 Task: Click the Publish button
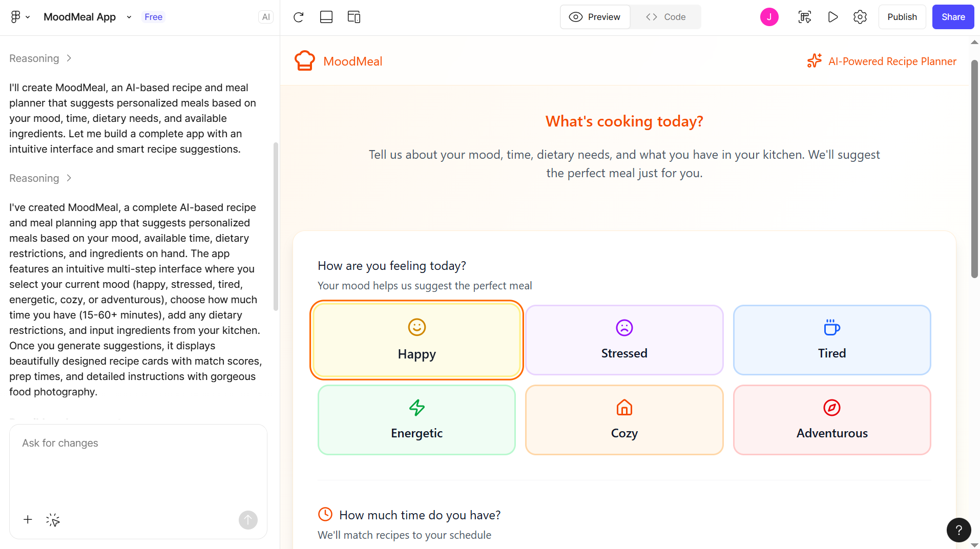[902, 17]
